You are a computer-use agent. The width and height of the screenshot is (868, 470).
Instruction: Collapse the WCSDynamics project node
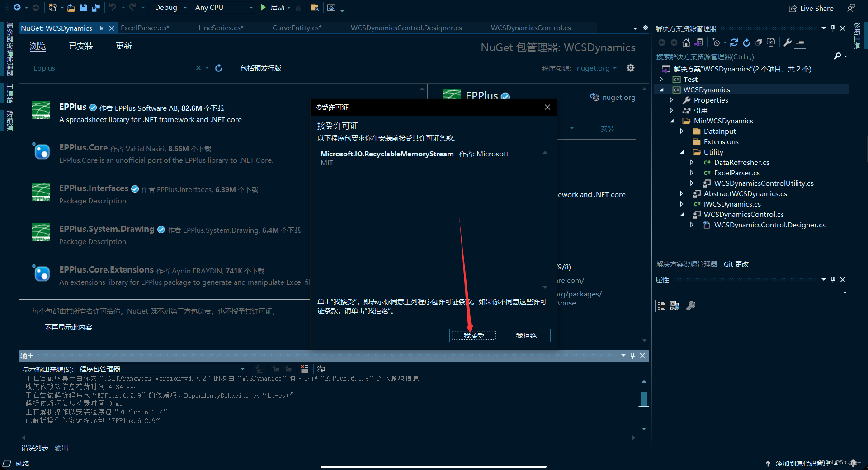[x=661, y=89]
